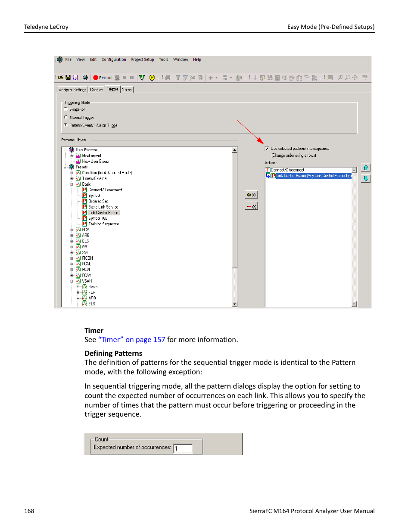Switch to the Notes tab
The height and width of the screenshot is (532, 411).
click(x=127, y=90)
